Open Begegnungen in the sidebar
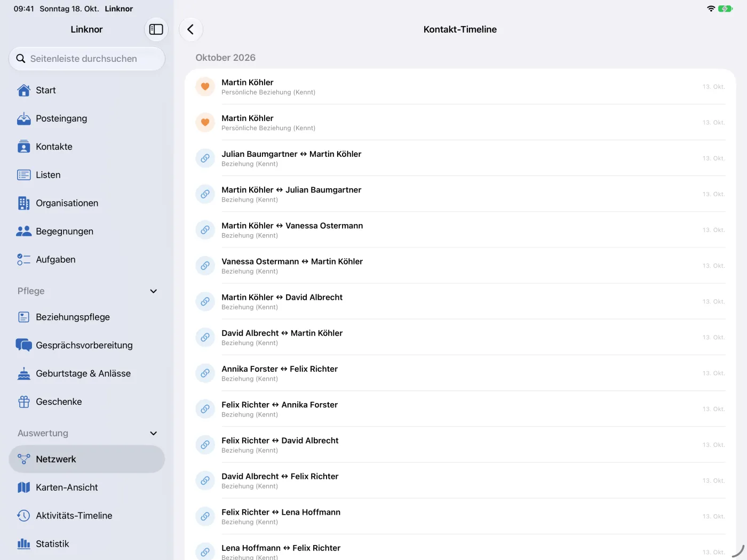 (x=87, y=231)
